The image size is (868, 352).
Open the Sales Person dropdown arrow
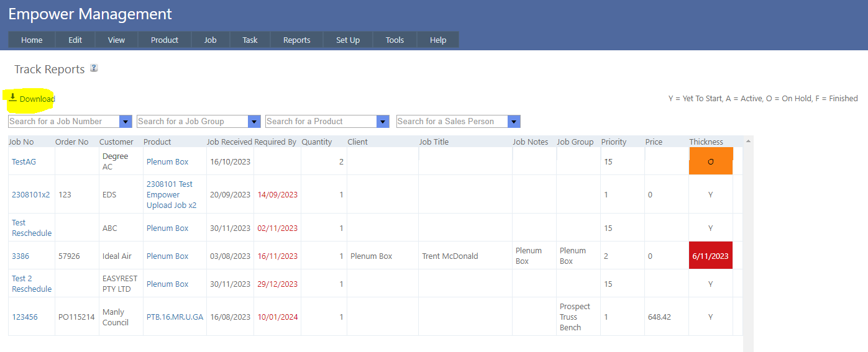[x=514, y=122]
